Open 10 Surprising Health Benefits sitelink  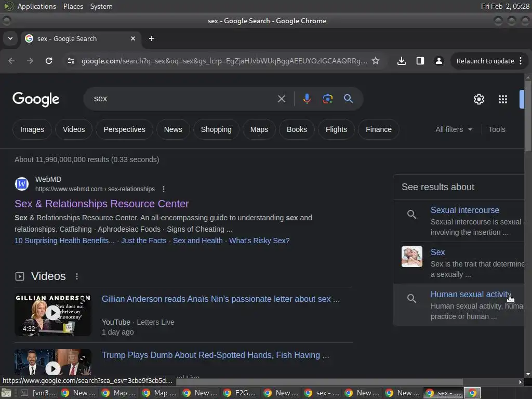click(64, 241)
